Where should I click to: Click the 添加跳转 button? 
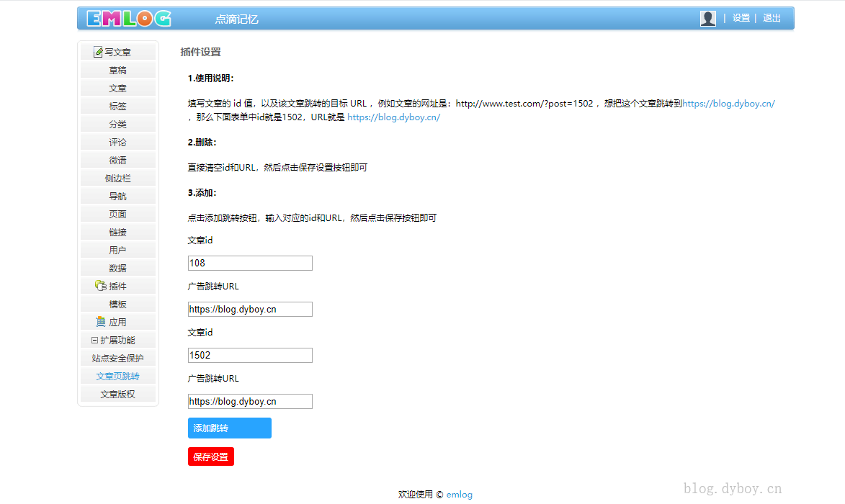[229, 428]
